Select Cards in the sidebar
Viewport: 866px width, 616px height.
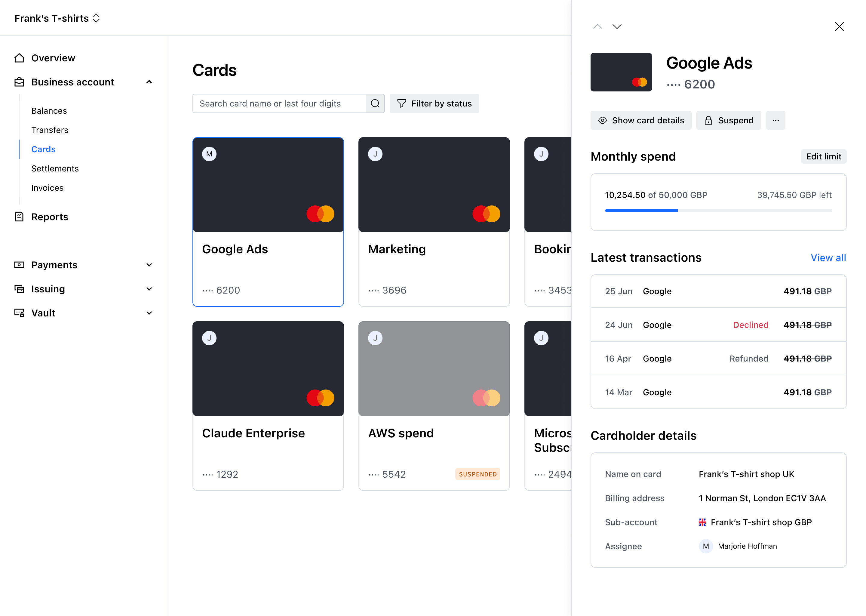[x=43, y=149]
